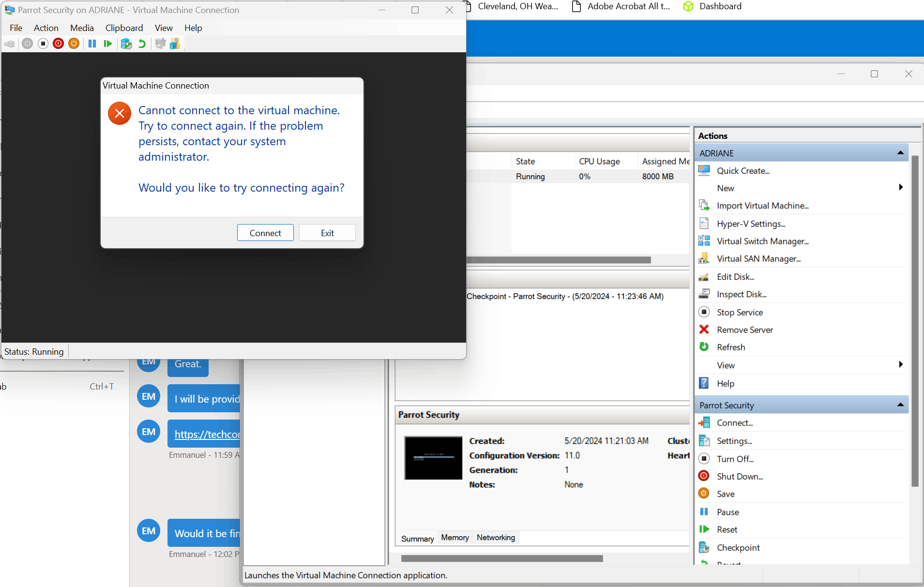924x587 pixels.
Task: Open the https://techco... link in the chat
Action: click(207, 434)
